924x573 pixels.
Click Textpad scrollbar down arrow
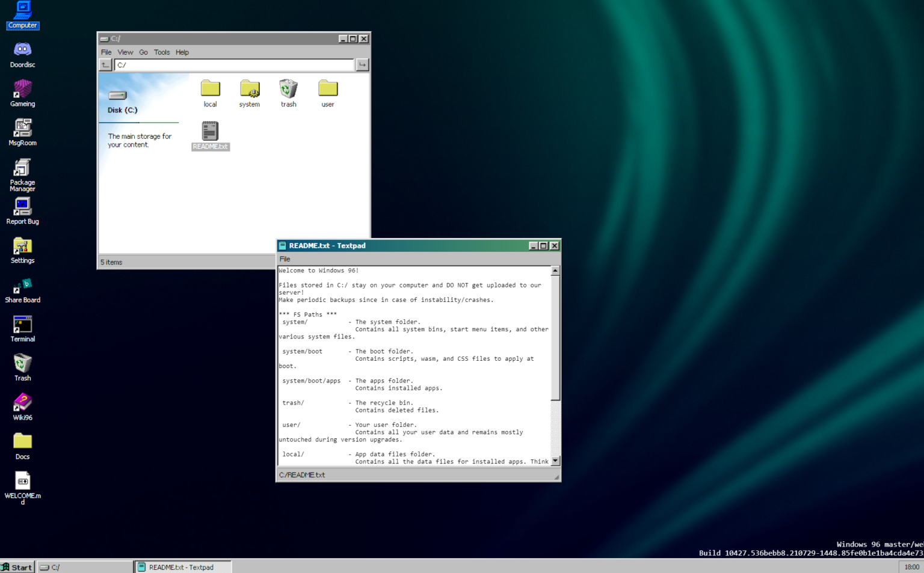(555, 461)
